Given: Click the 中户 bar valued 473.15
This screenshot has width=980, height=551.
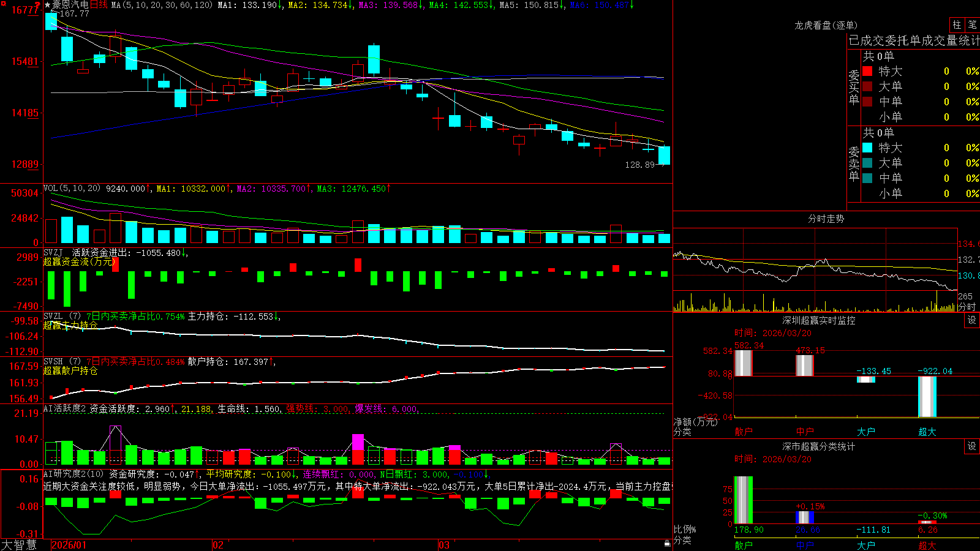Looking at the screenshot, I should point(804,365).
